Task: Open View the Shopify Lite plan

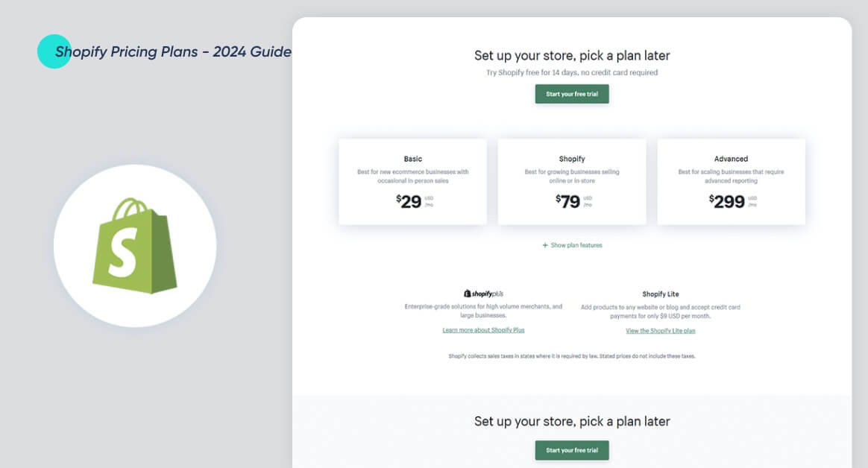Action: (x=661, y=330)
